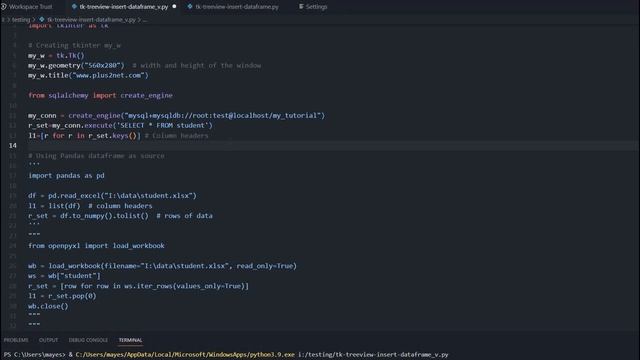Click the 'from openpyxl import load_workbook' line
640x360 pixels.
[96, 246]
